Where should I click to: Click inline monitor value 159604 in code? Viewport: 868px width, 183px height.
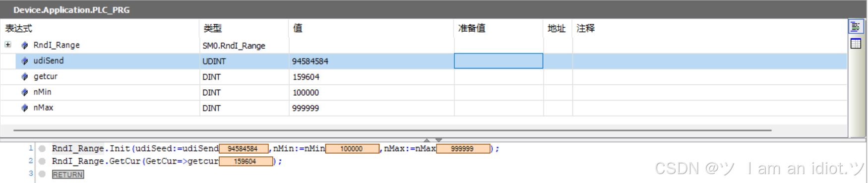tap(246, 161)
